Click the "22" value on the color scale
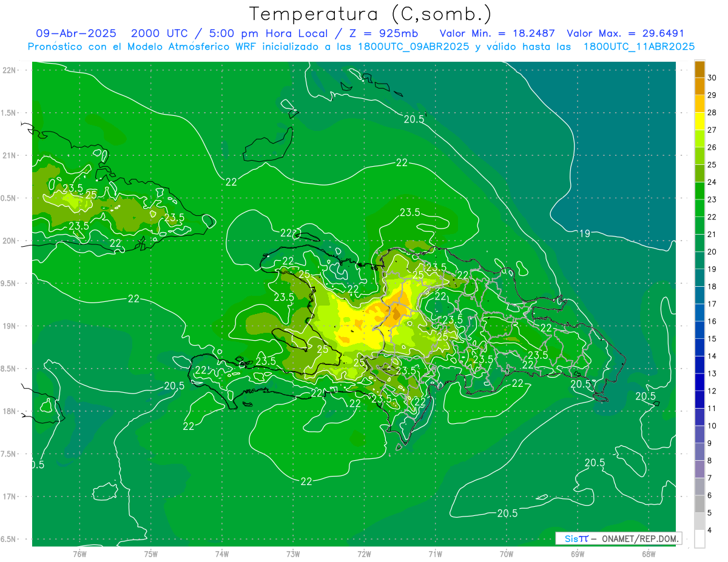This screenshot has height=562, width=728. [x=712, y=217]
